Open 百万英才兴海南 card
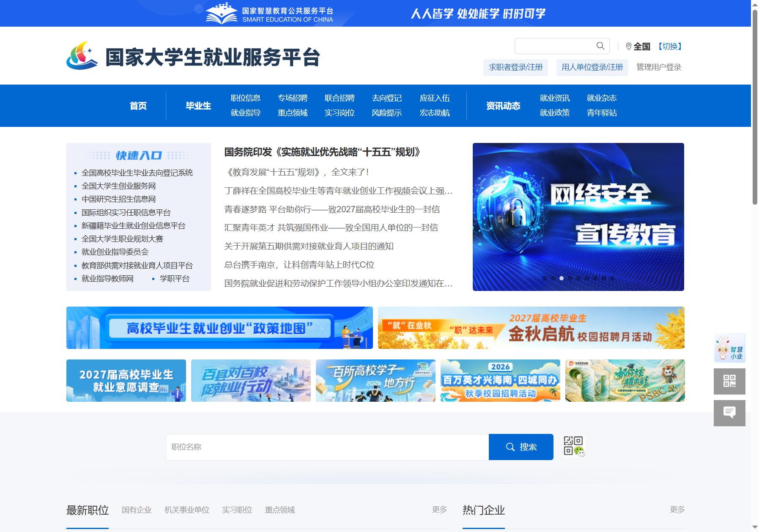Screen dimensions: 759x532 [x=500, y=381]
